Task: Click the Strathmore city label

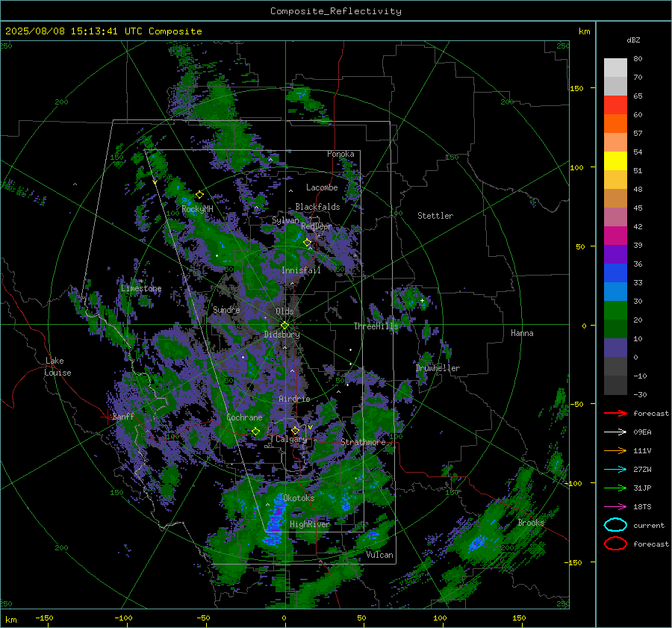Action: (x=363, y=442)
